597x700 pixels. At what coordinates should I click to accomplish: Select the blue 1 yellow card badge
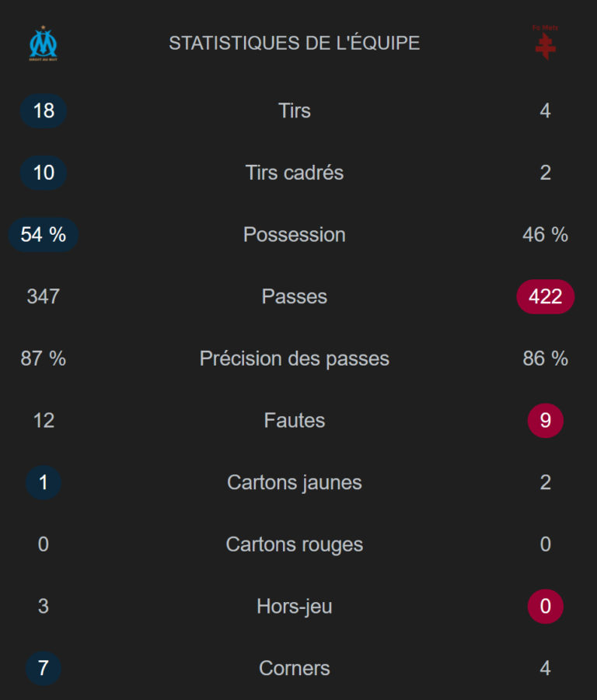tap(44, 482)
